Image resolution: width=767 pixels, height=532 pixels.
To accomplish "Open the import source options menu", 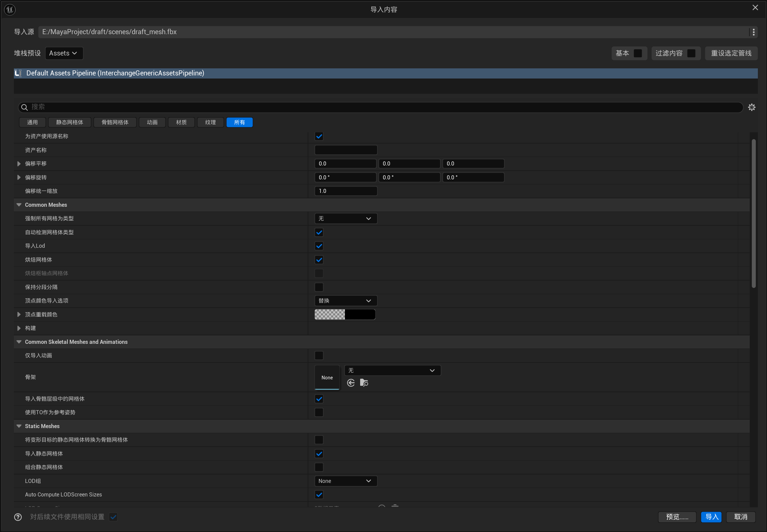I will pos(753,32).
